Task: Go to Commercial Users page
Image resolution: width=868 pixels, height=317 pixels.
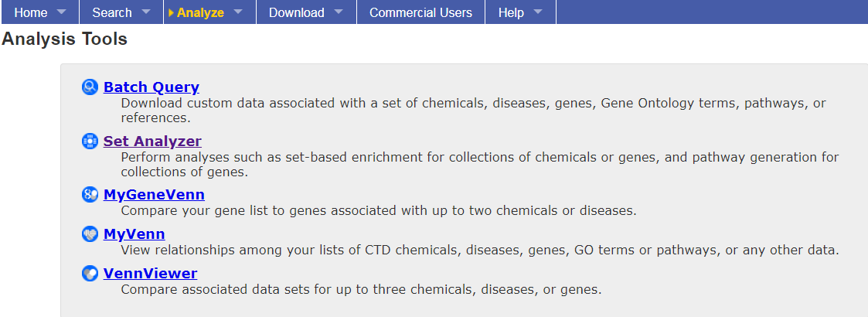Action: click(420, 12)
